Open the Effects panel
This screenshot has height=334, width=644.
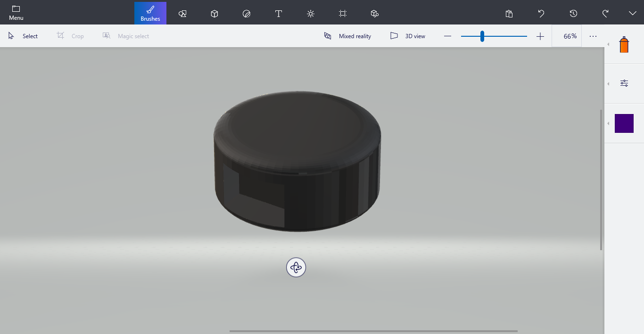pyautogui.click(x=311, y=13)
